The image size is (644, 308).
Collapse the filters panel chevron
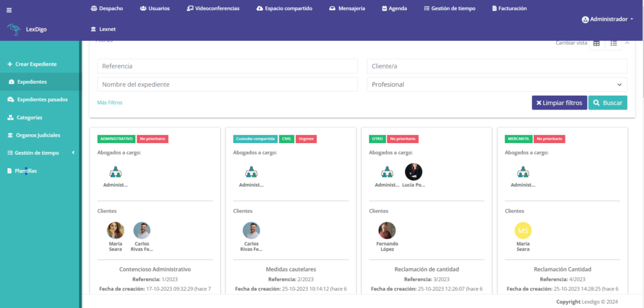pyautogui.click(x=626, y=43)
